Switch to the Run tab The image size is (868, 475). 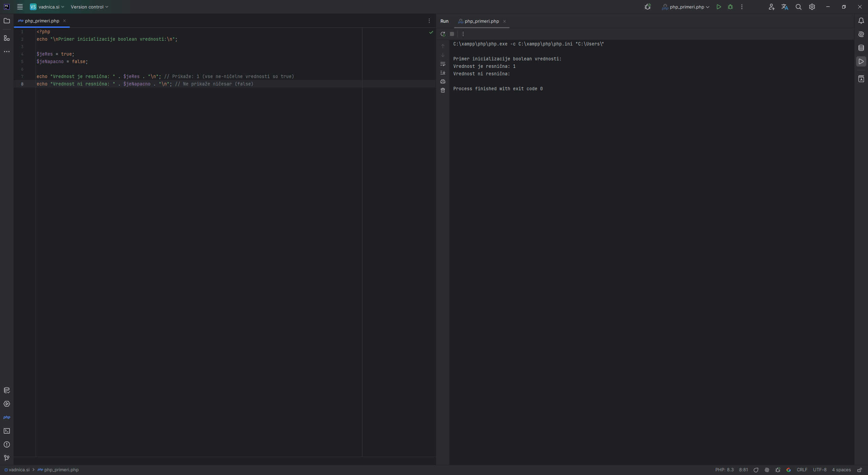tap(444, 21)
